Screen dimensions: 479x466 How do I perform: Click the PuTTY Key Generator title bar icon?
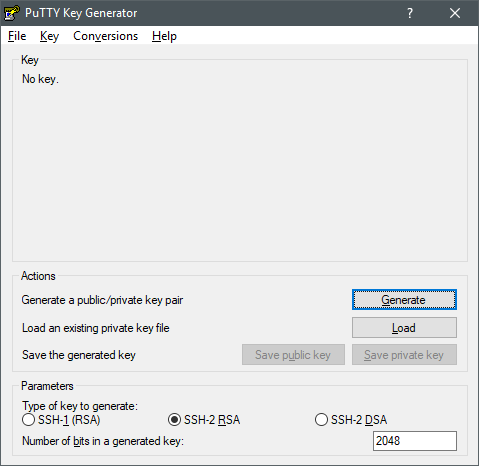(x=11, y=13)
